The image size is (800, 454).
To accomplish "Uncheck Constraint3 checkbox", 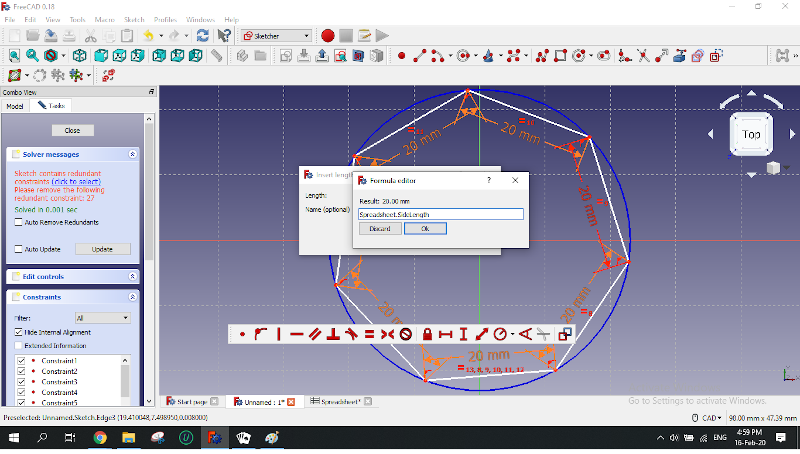I will point(21,382).
